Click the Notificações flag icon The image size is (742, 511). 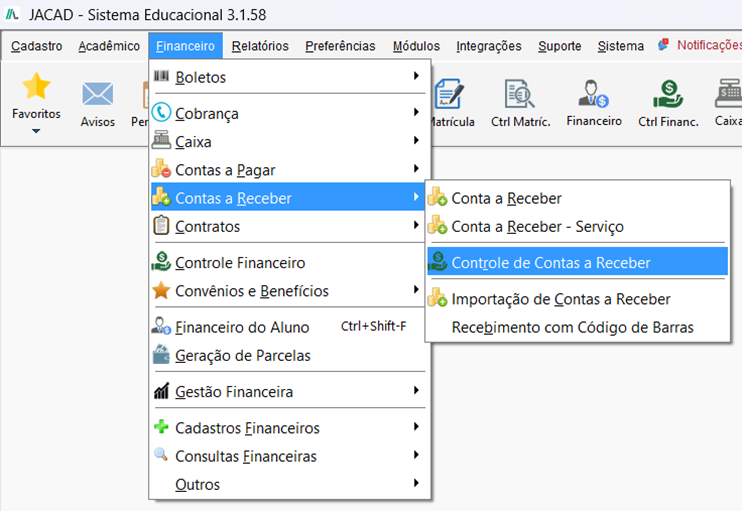(x=663, y=45)
